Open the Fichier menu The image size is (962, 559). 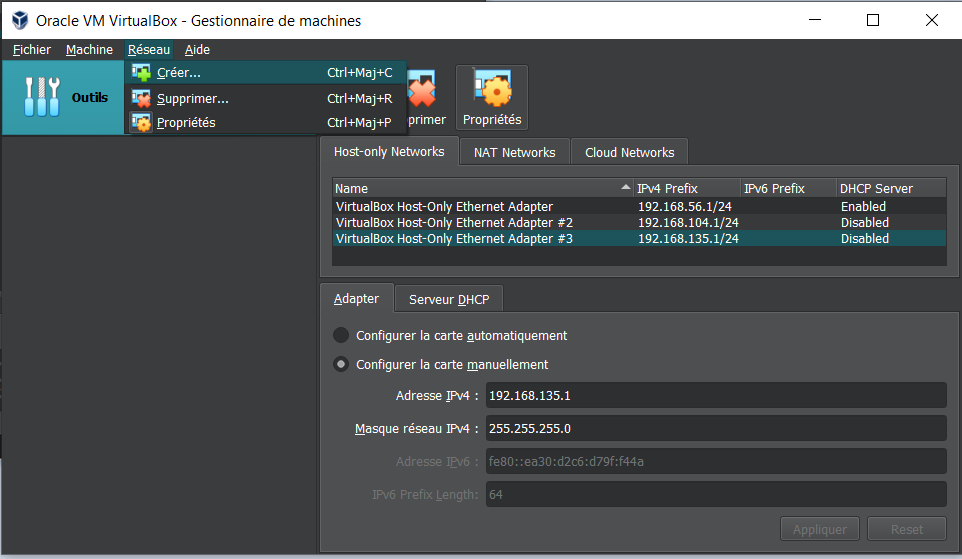31,50
